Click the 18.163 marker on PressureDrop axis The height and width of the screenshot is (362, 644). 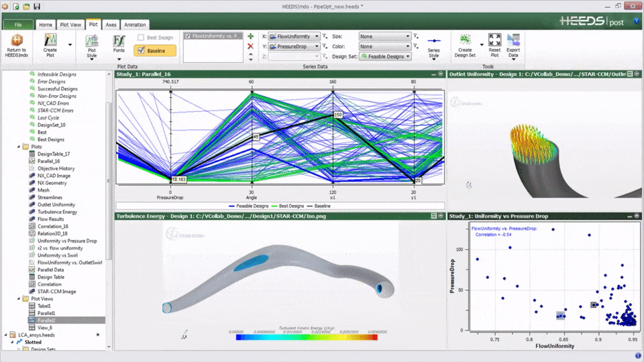[x=179, y=180]
